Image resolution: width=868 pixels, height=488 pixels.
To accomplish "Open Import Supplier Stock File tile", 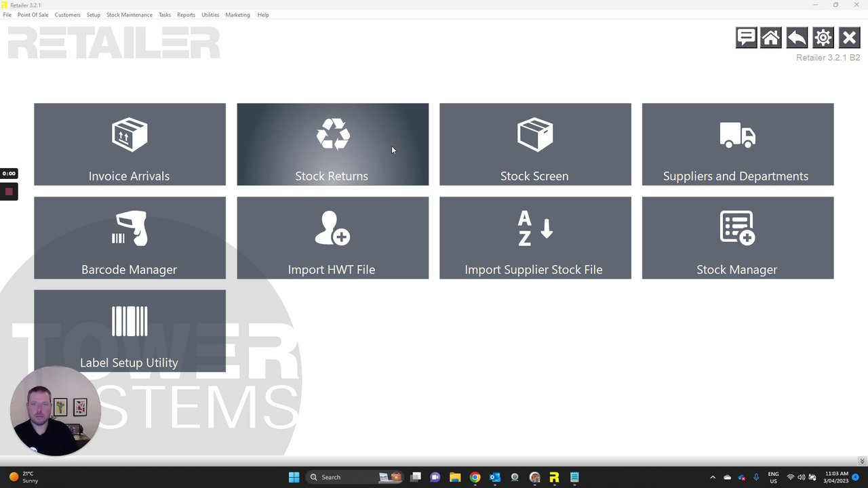I will [535, 238].
